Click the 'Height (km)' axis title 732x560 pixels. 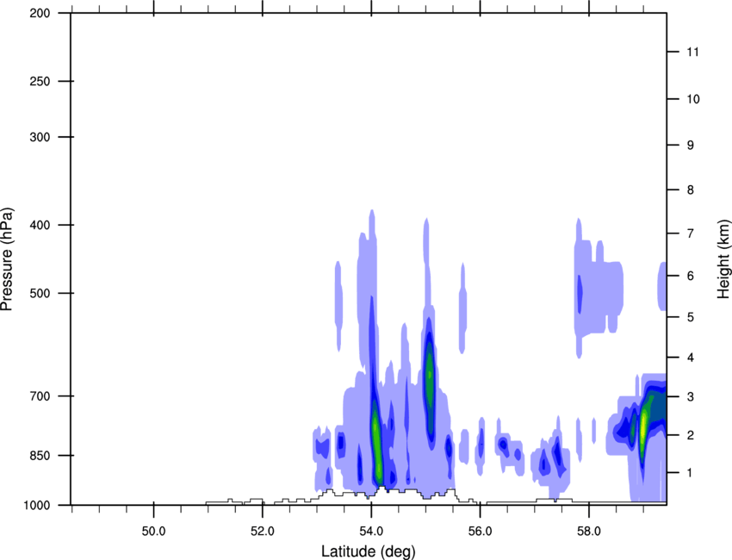point(723,259)
